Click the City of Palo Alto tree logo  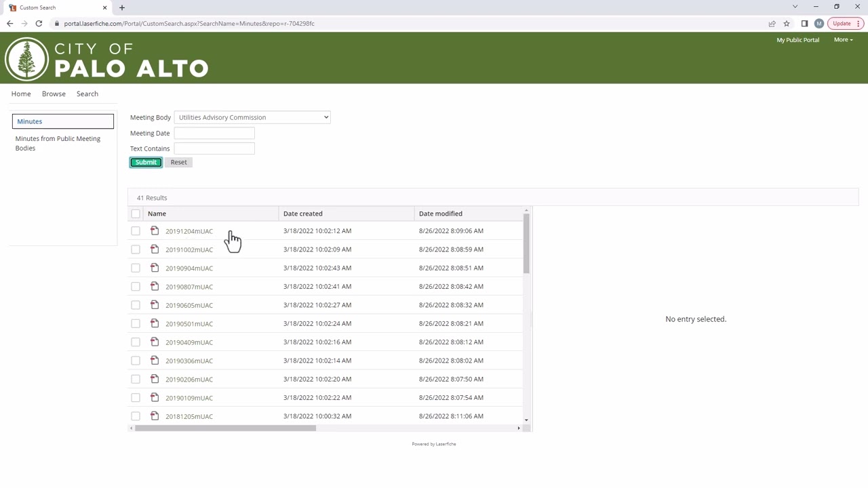[x=26, y=60]
